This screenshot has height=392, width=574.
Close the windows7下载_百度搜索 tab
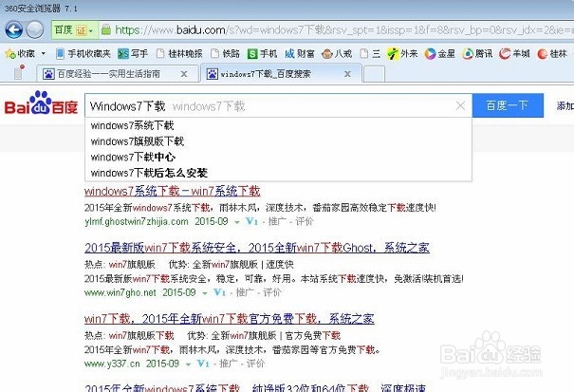[347, 74]
